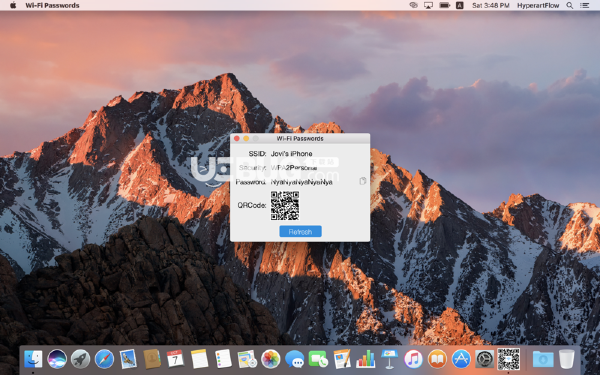Launch Safari from the Dock
The image size is (600, 375).
coord(104,359)
